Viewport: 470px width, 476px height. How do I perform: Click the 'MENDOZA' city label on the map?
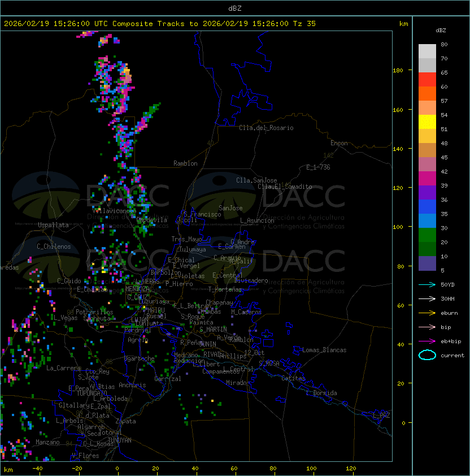137,288
